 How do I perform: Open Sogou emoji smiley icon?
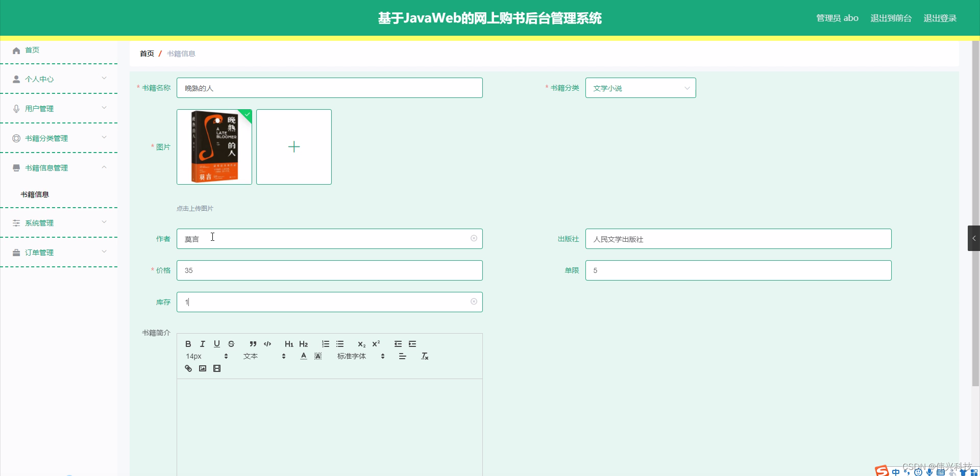coord(918,472)
